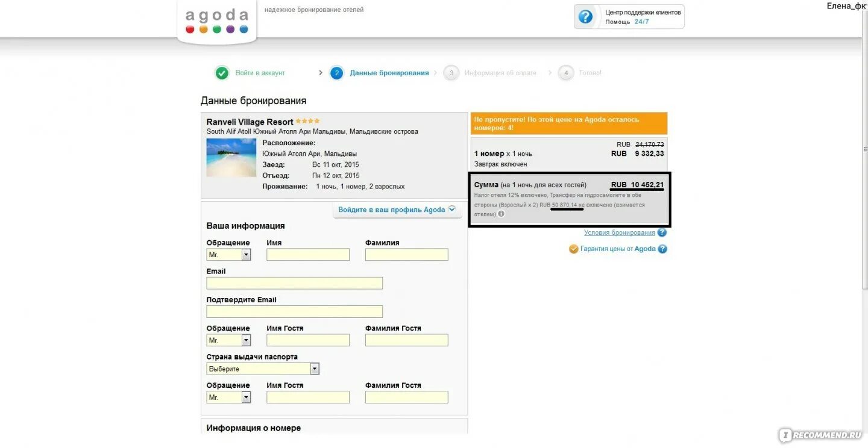Image resolution: width=868 pixels, height=448 pixels.
Task: Click the Имя input field
Action: click(308, 255)
